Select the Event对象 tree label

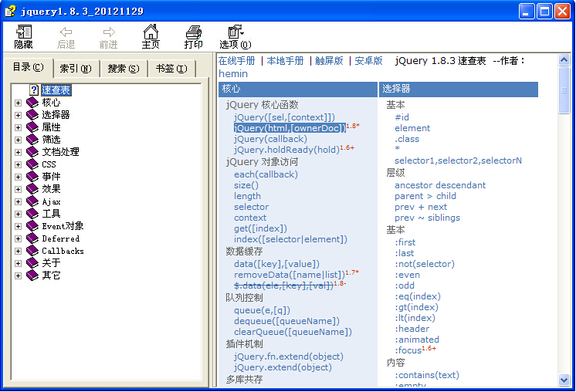tap(63, 226)
